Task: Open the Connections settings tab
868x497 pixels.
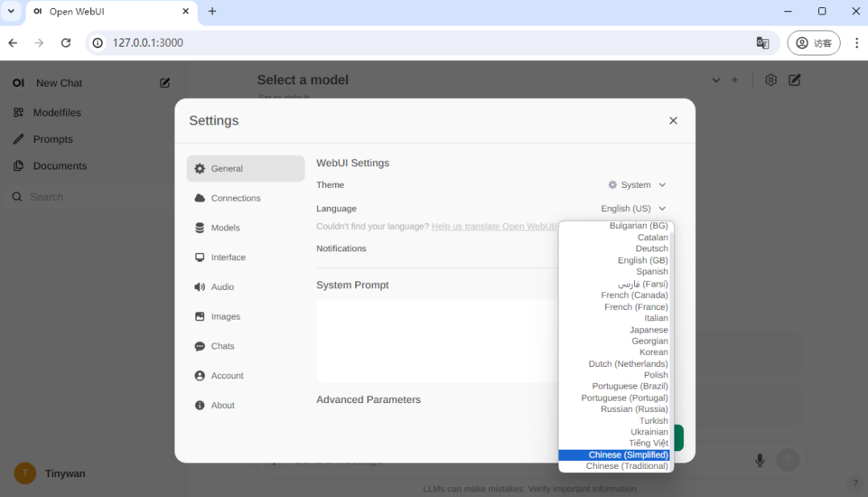Action: 235,198
